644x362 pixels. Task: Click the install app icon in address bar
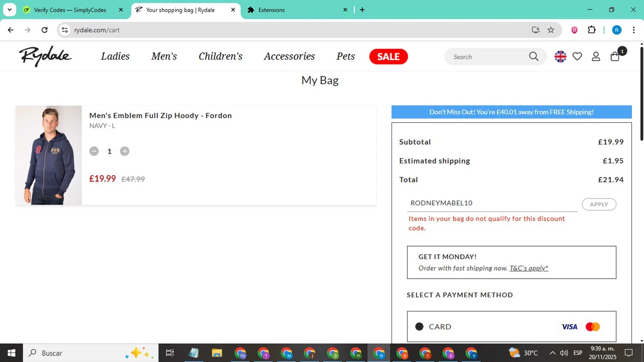[x=535, y=30]
